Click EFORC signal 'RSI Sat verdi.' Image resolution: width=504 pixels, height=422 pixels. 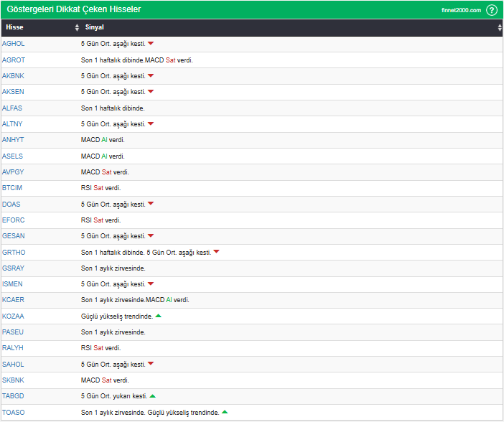click(x=101, y=220)
